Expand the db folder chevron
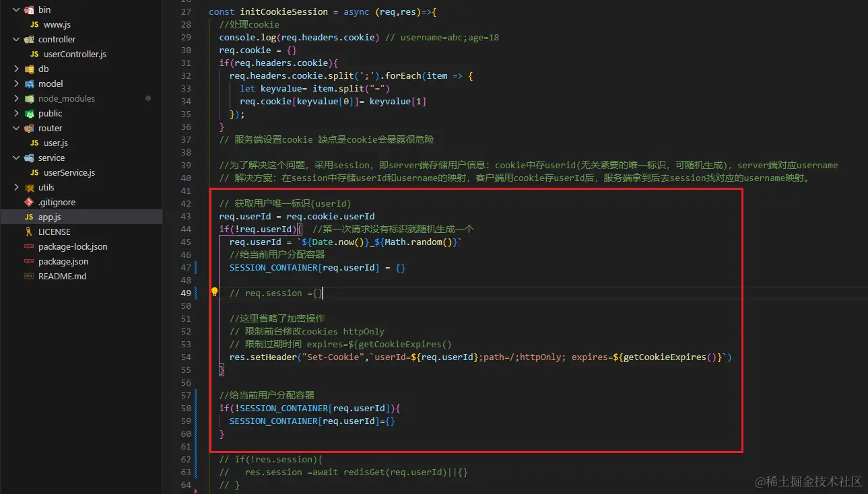 16,69
